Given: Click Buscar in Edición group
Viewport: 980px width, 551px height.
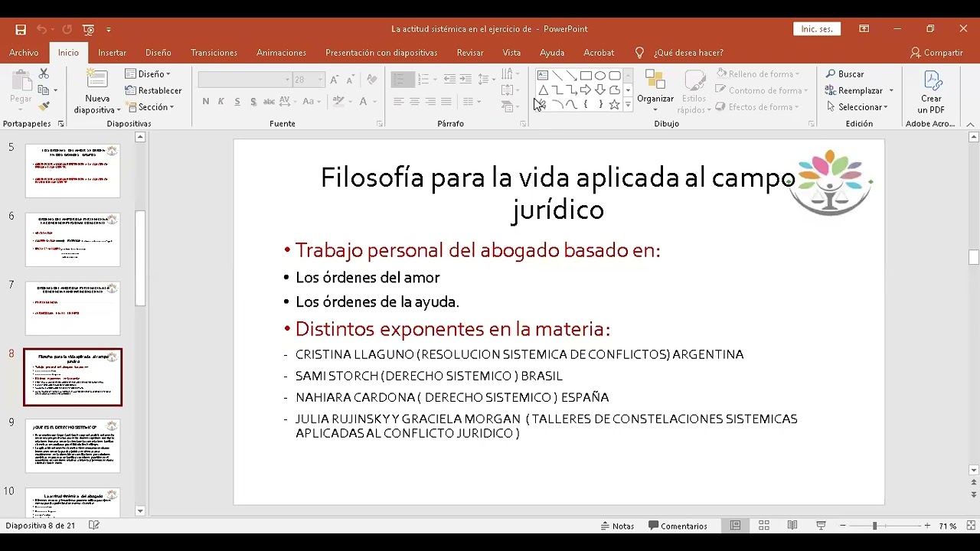Looking at the screenshot, I should 844,73.
